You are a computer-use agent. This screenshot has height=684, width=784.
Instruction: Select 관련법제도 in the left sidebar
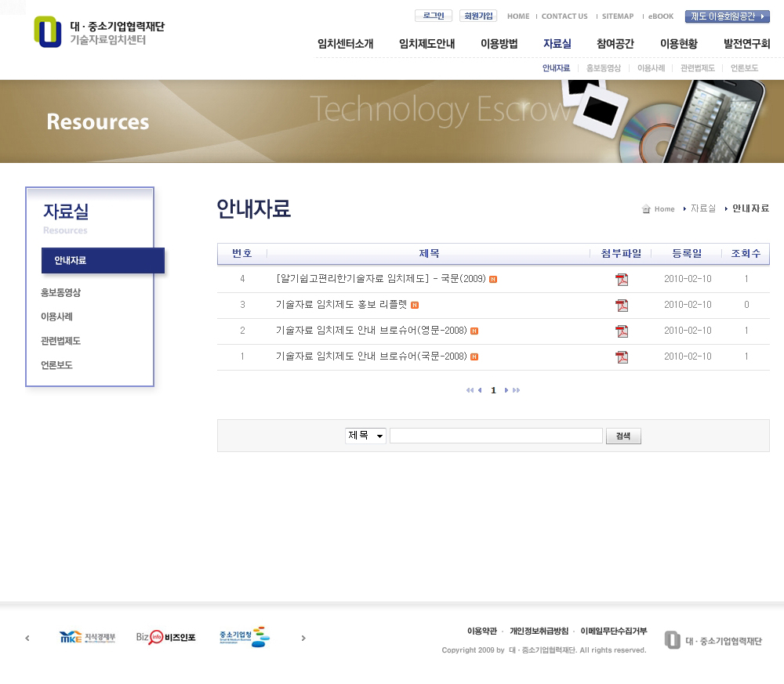pos(61,341)
